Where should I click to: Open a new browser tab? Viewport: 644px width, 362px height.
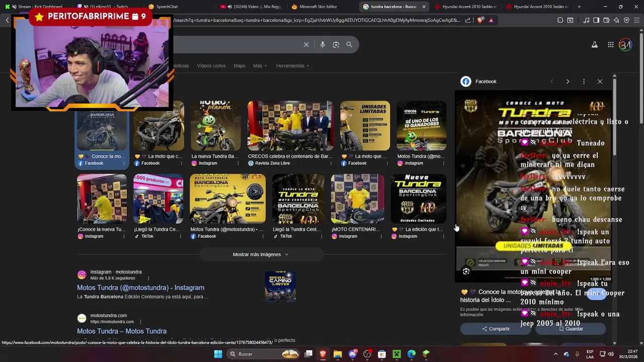(x=579, y=7)
